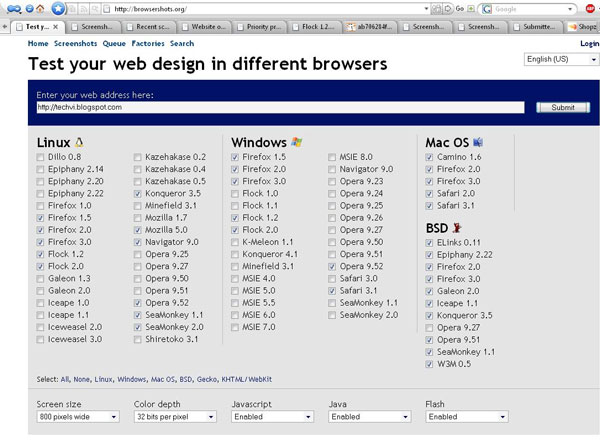The width and height of the screenshot is (600, 440).
Task: Uncheck Safari 2.0 under Mac OS
Action: pos(429,194)
